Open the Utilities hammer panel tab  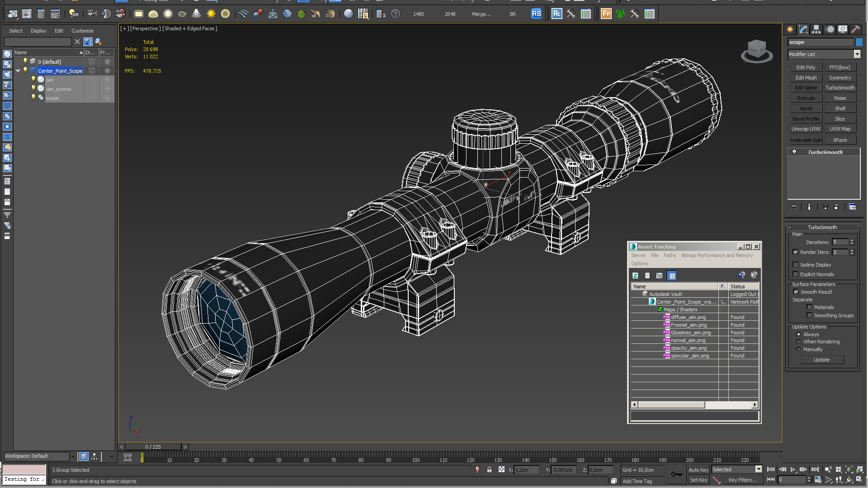pos(856,29)
